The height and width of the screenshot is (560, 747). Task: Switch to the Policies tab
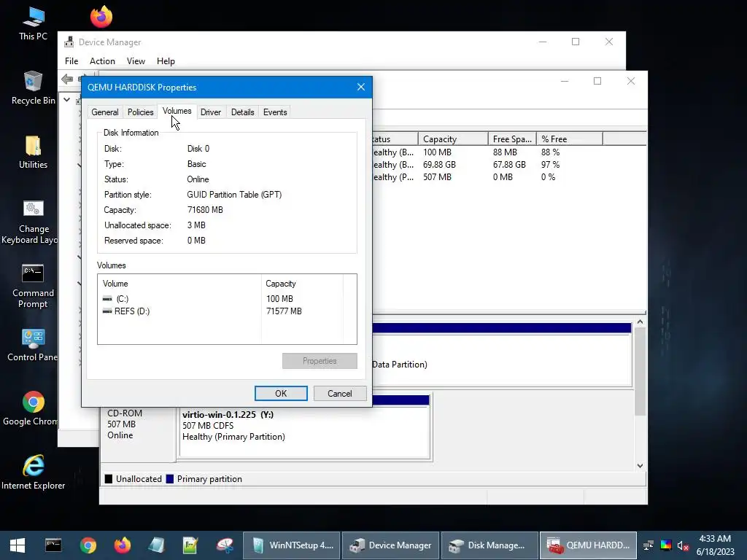point(141,112)
